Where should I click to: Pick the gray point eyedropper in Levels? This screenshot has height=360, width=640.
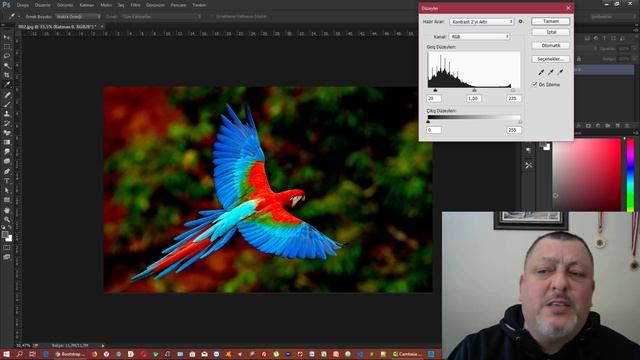pyautogui.click(x=551, y=72)
